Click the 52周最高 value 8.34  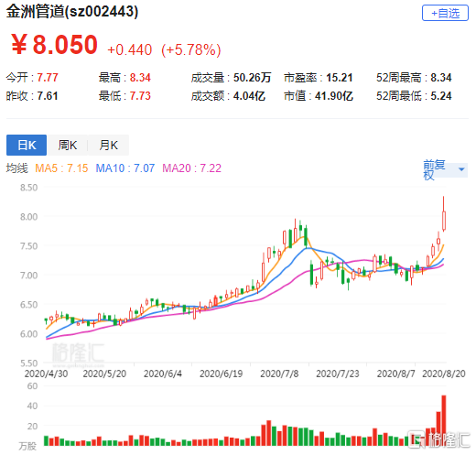(441, 78)
